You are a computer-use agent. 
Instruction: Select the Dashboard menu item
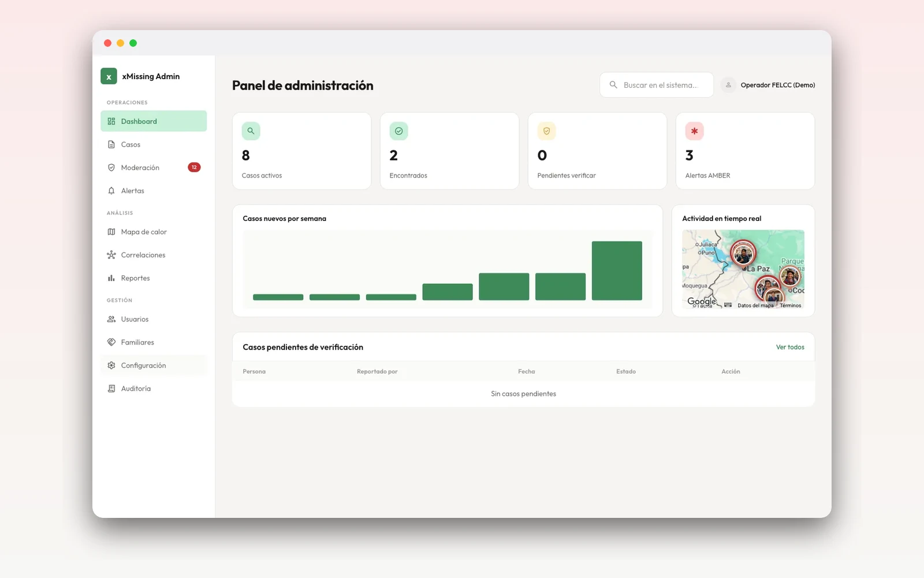click(x=154, y=121)
